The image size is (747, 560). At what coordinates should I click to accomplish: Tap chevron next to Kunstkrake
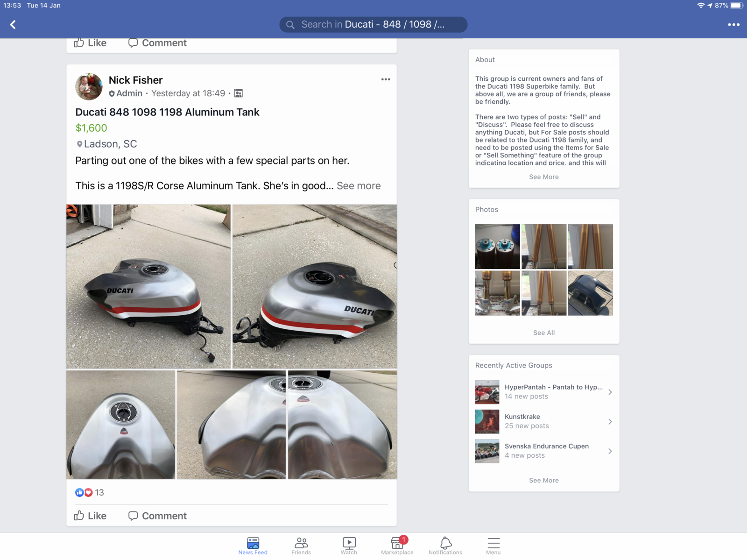tap(610, 422)
